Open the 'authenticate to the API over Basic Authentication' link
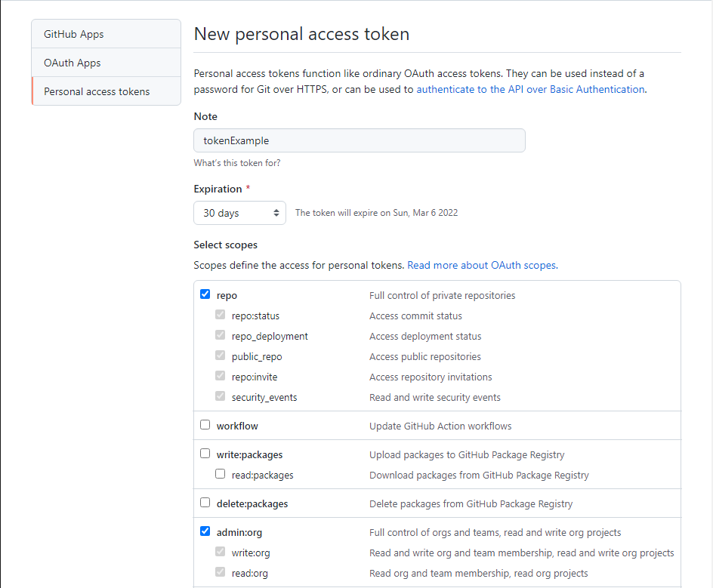Screen dimensions: 713x588 click(530, 90)
